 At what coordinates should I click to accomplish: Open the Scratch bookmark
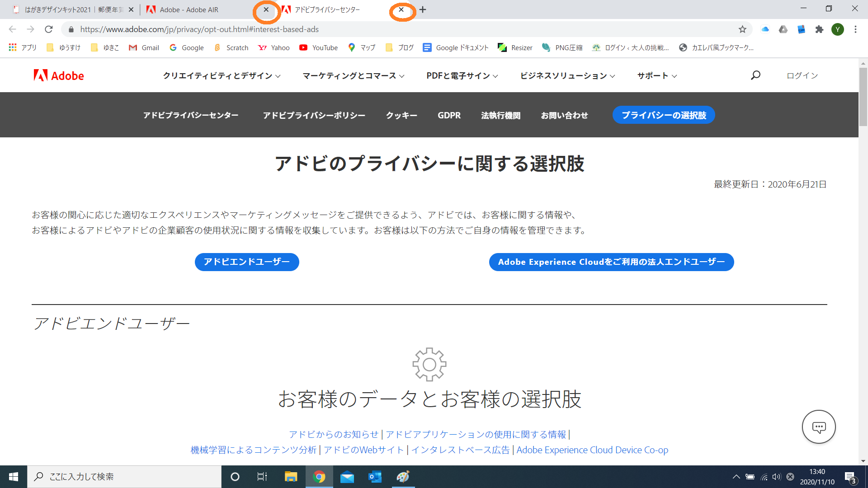click(x=231, y=47)
